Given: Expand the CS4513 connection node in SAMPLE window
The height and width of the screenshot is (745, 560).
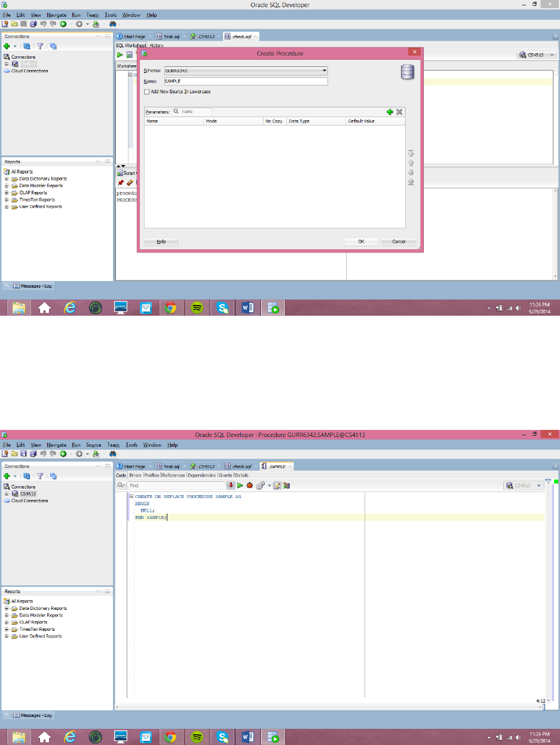Looking at the screenshot, I should 7,494.
